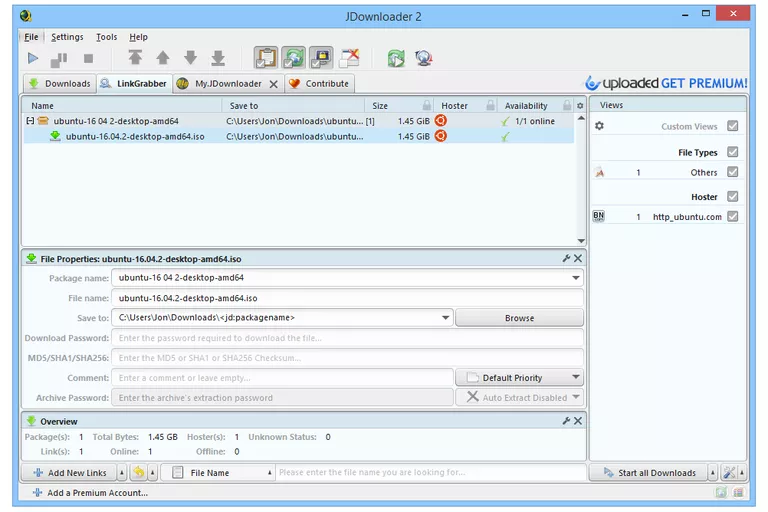
Task: Open the File menu
Action: 31,37
